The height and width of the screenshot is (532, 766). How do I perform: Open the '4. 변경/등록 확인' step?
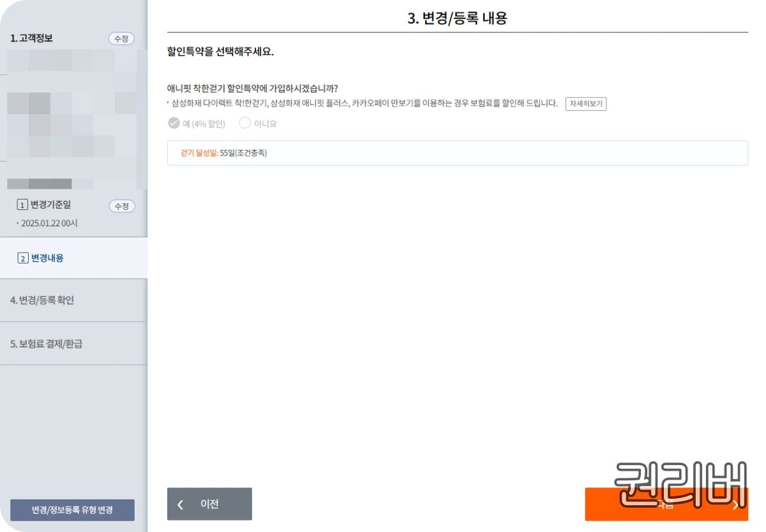pyautogui.click(x=73, y=300)
